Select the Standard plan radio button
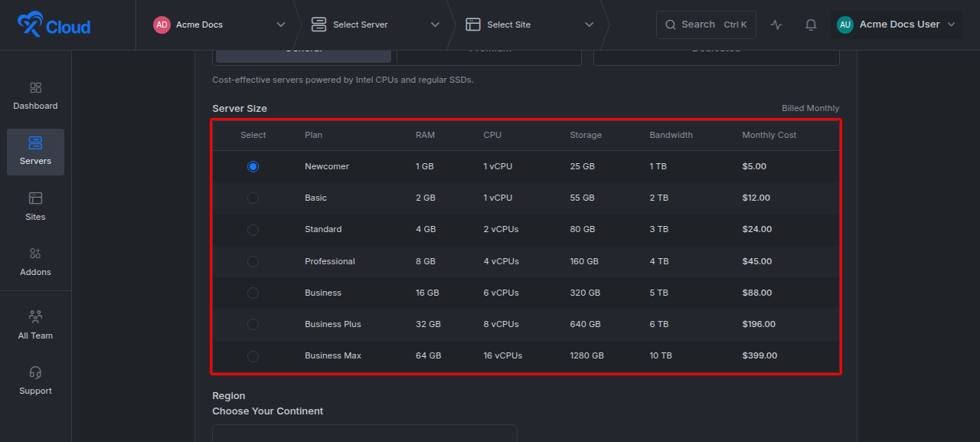This screenshot has width=980, height=442. click(253, 230)
